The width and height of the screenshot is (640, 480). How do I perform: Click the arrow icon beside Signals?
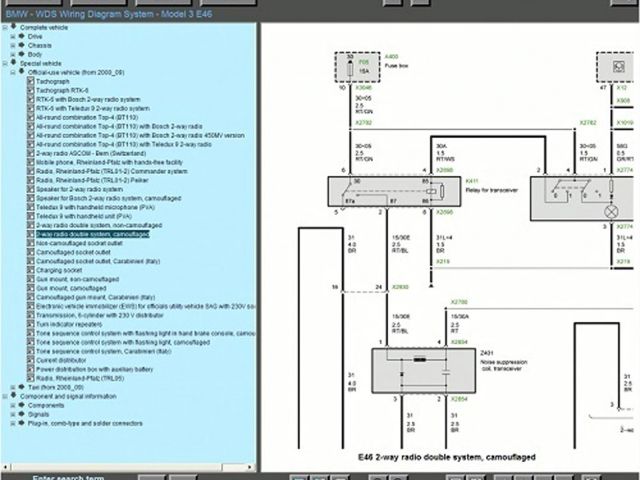click(x=18, y=414)
